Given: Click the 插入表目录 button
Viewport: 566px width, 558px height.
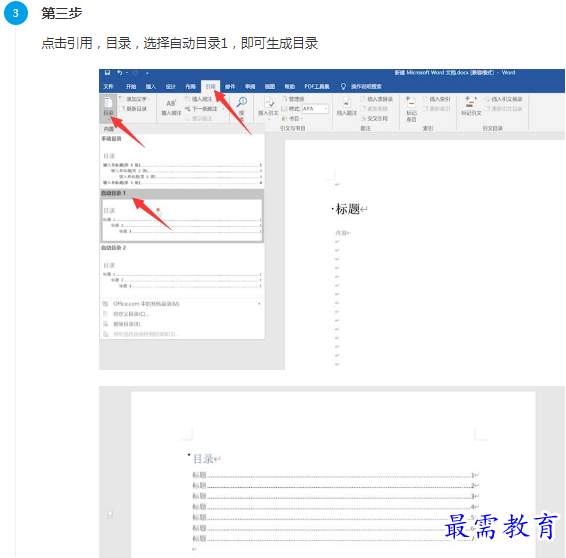Looking at the screenshot, I should pos(377,99).
